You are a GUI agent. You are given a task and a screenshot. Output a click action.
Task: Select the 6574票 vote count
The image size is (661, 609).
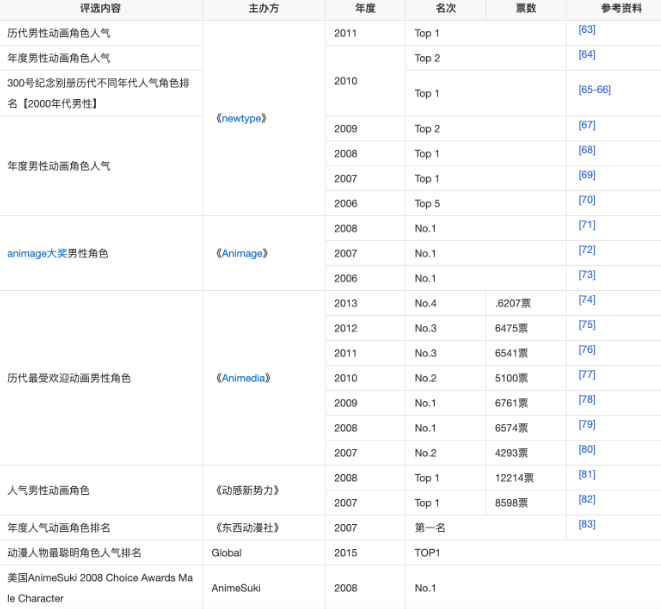pyautogui.click(x=526, y=428)
